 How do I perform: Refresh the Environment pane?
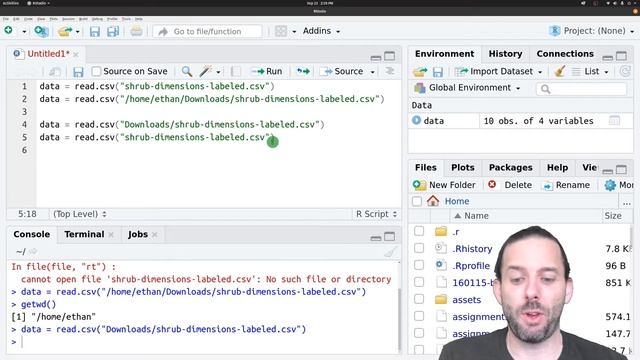tap(625, 71)
